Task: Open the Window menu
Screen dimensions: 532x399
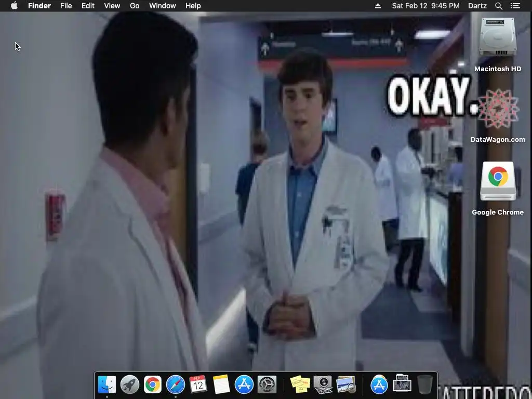Action: (x=163, y=6)
